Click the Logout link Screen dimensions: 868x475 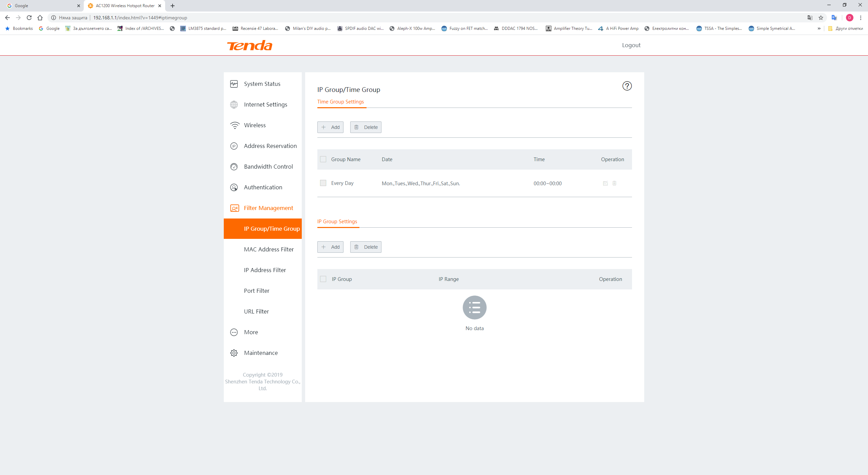(x=631, y=45)
